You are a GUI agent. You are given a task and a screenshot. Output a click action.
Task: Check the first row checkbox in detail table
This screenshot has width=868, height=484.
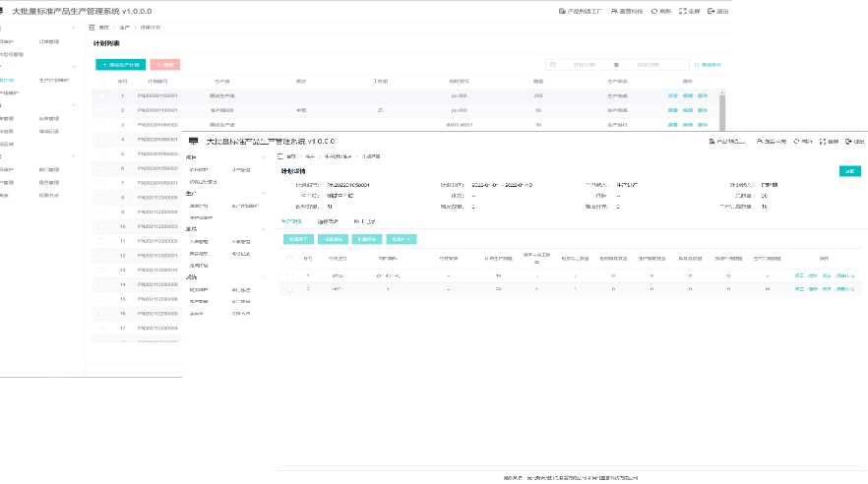[289, 275]
